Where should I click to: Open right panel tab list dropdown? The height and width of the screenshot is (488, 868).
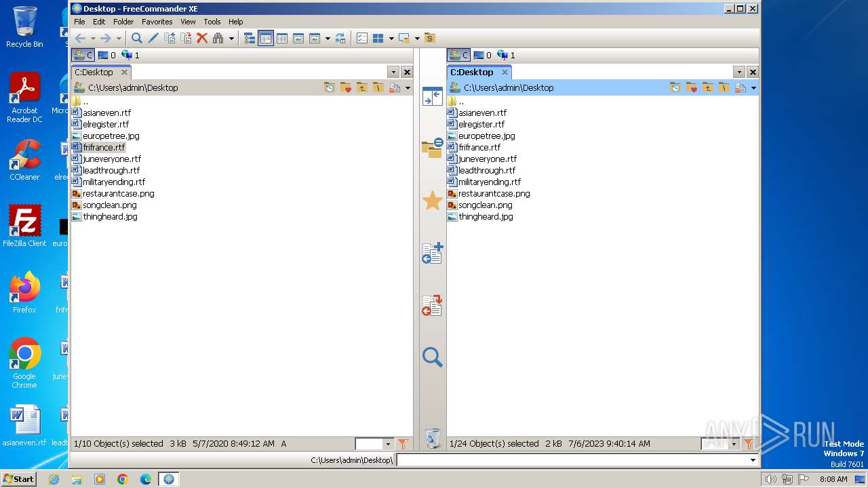739,72
